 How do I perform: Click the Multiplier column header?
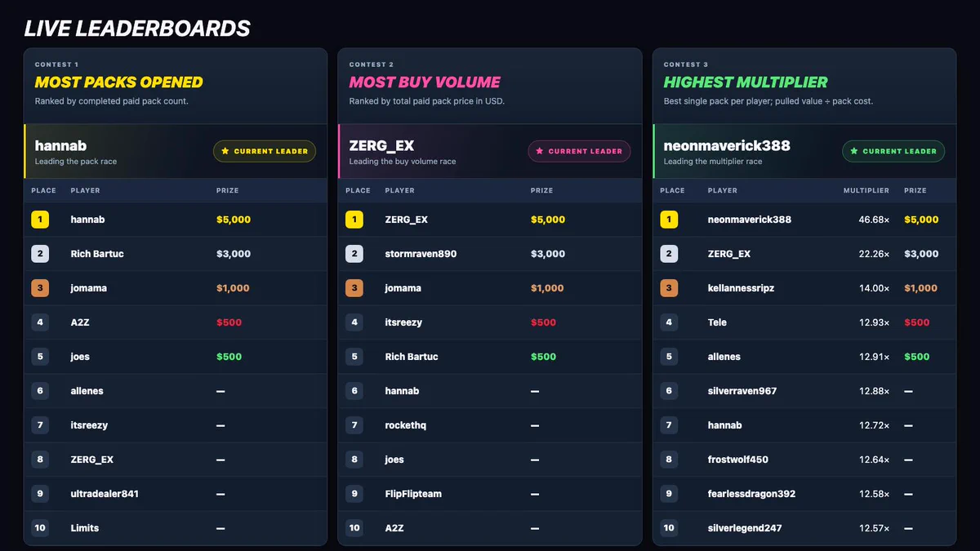tap(866, 190)
